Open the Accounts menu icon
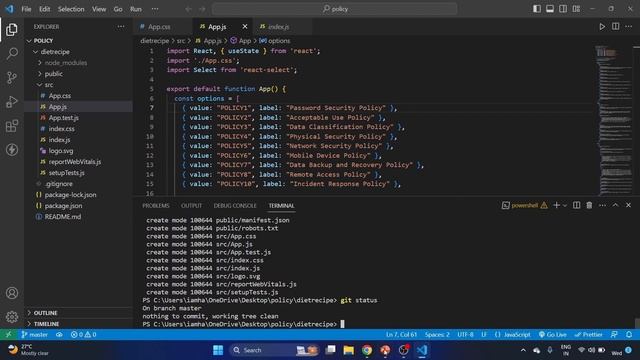The width and height of the screenshot is (640, 360). pos(12,293)
